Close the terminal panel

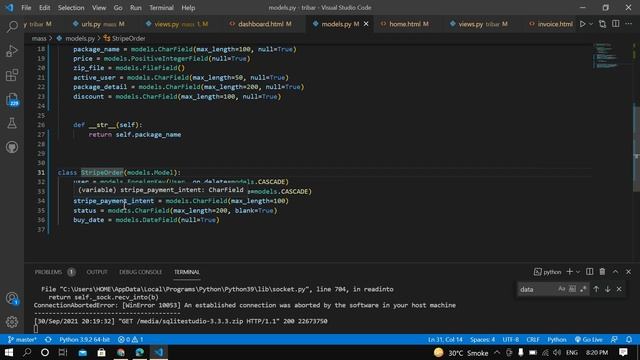click(629, 272)
